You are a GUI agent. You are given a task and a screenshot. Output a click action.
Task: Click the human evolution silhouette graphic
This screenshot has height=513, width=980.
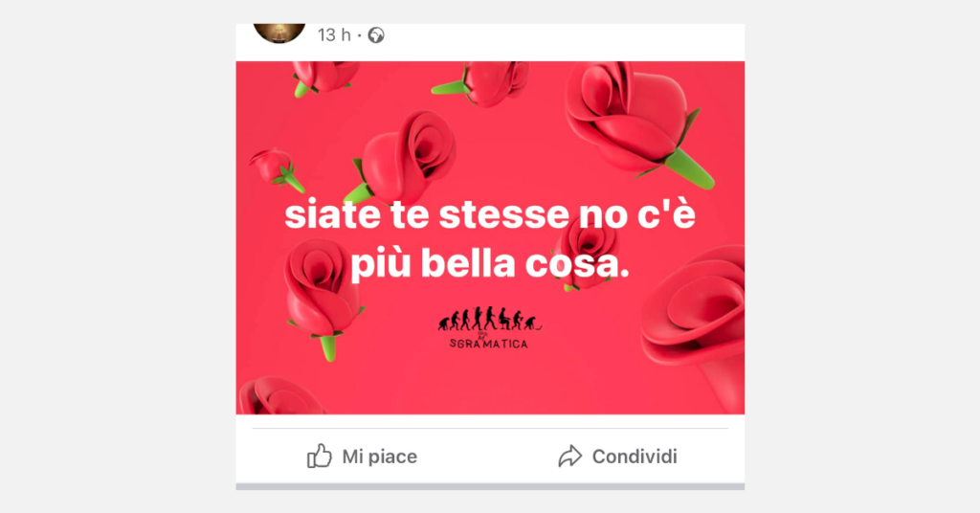click(489, 319)
